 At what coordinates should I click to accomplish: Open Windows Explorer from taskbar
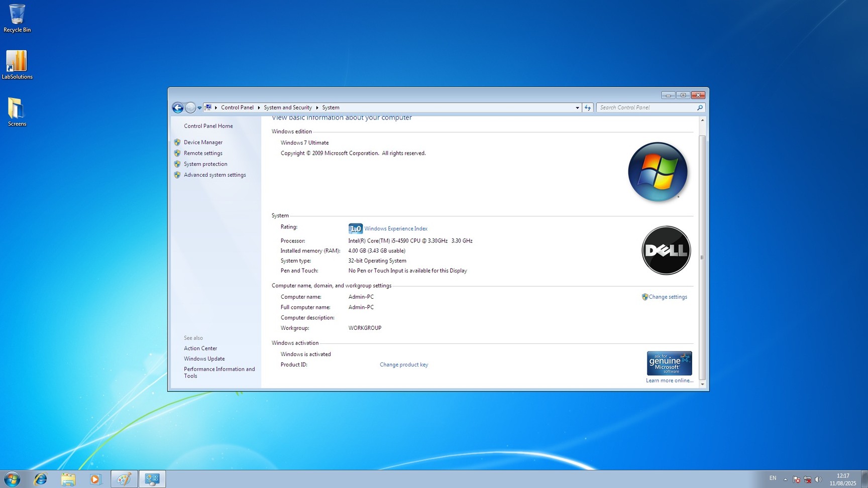(x=68, y=479)
